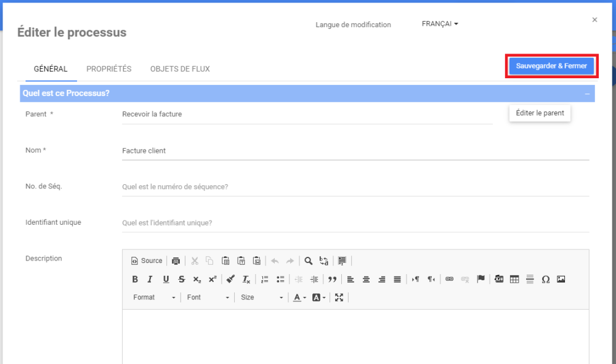Switch to the PROPRIÉTÉS tab

(x=109, y=69)
